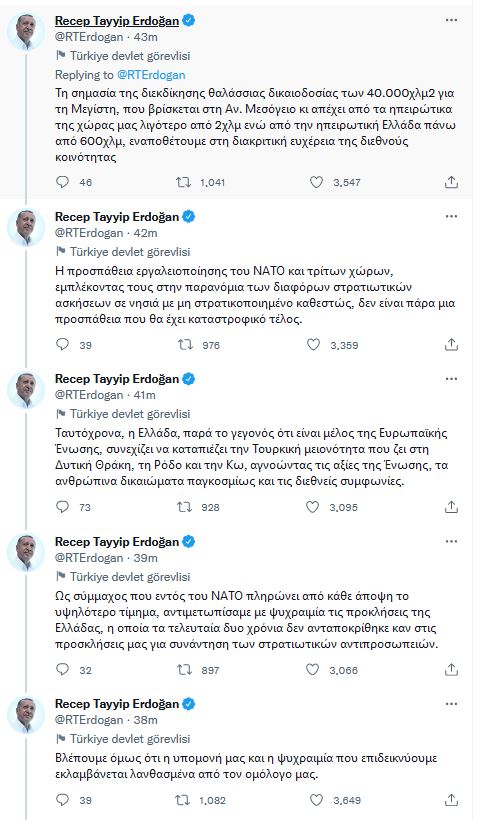The image size is (485, 820).
Task: Click the profile avatar of the 42m tweet
Action: pos(25,227)
